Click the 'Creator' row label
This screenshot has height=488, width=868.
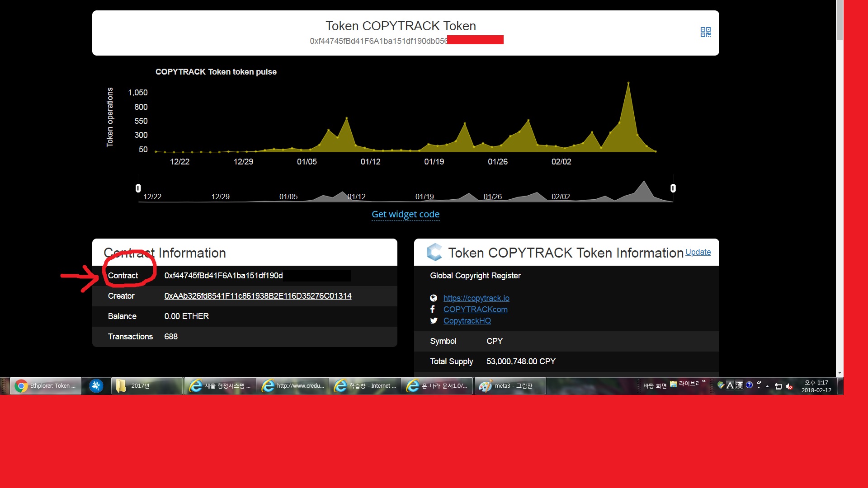[x=121, y=296]
